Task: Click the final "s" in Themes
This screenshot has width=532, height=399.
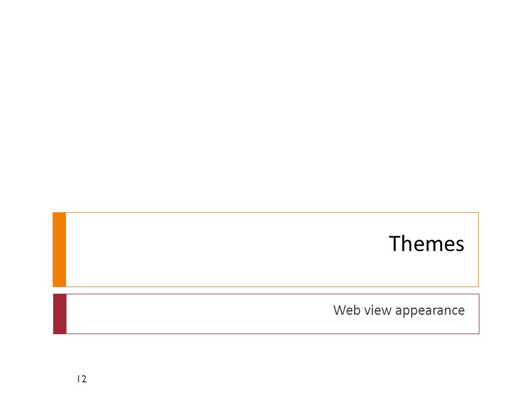Action: 459,245
